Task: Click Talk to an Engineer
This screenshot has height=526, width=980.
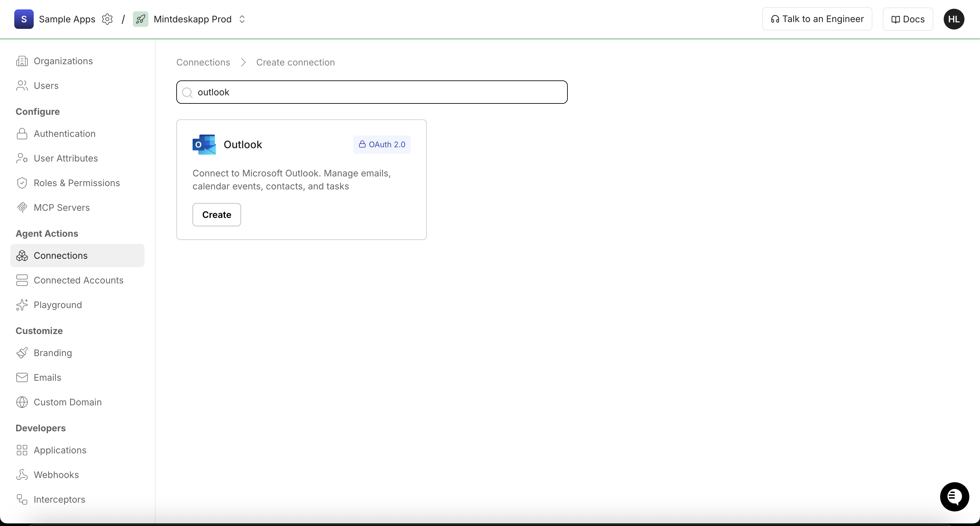Action: click(817, 19)
